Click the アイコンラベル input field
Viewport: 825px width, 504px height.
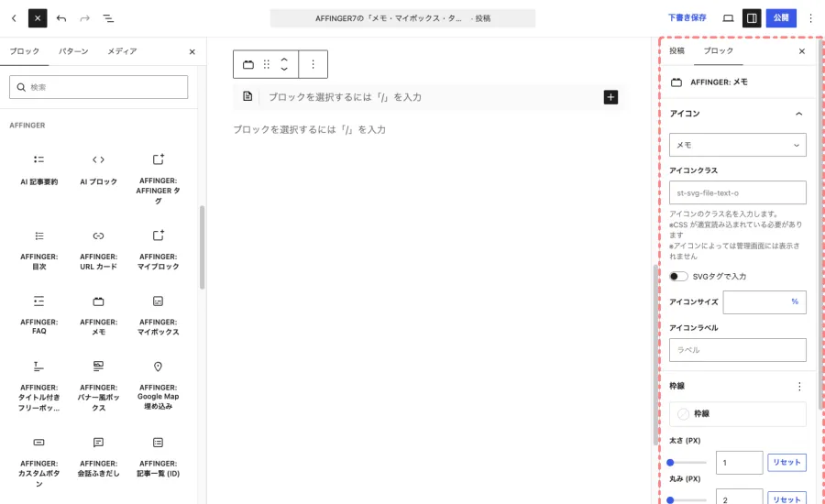[737, 350]
